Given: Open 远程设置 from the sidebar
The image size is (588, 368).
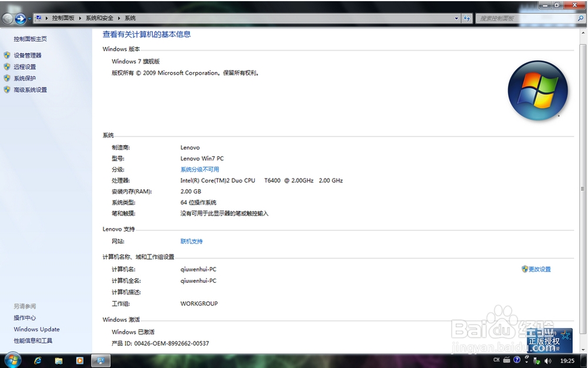Looking at the screenshot, I should (25, 66).
